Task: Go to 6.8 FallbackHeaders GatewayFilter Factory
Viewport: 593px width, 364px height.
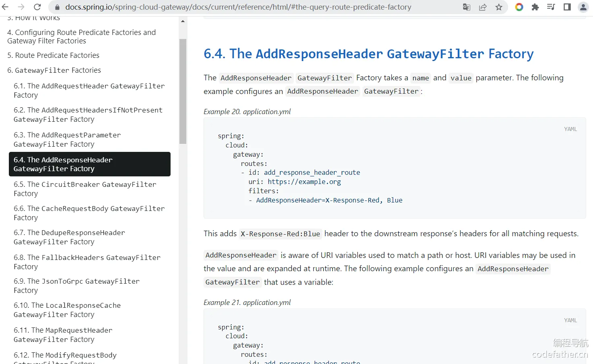Action: point(87,262)
